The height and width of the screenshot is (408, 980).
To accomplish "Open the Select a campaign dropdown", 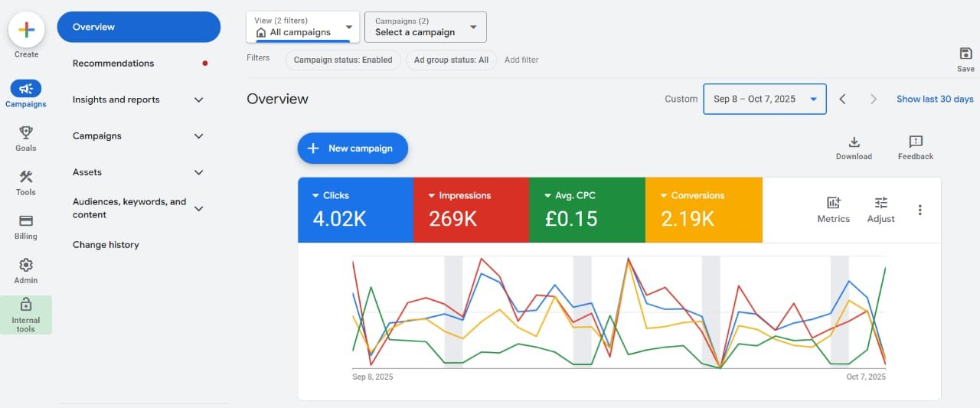I will click(425, 28).
